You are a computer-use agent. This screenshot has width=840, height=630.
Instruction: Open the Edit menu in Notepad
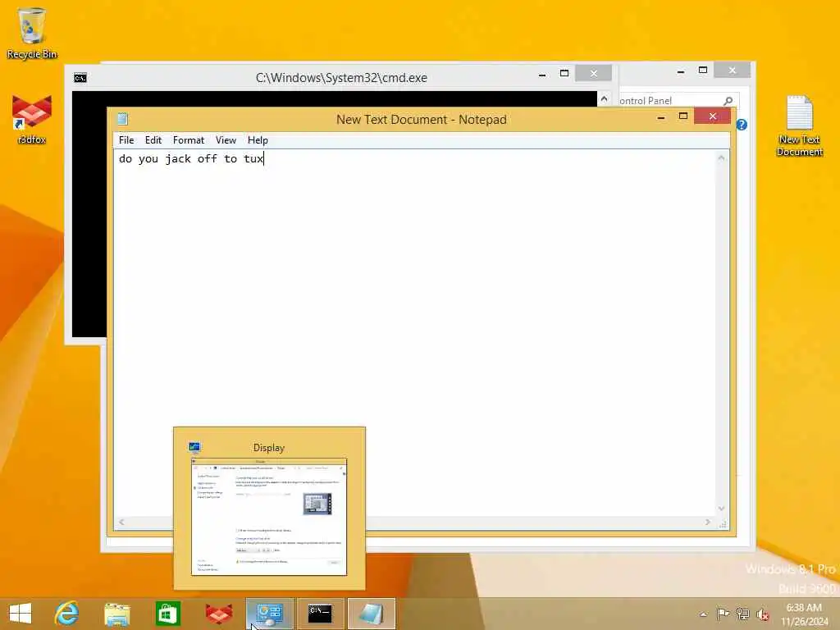153,139
